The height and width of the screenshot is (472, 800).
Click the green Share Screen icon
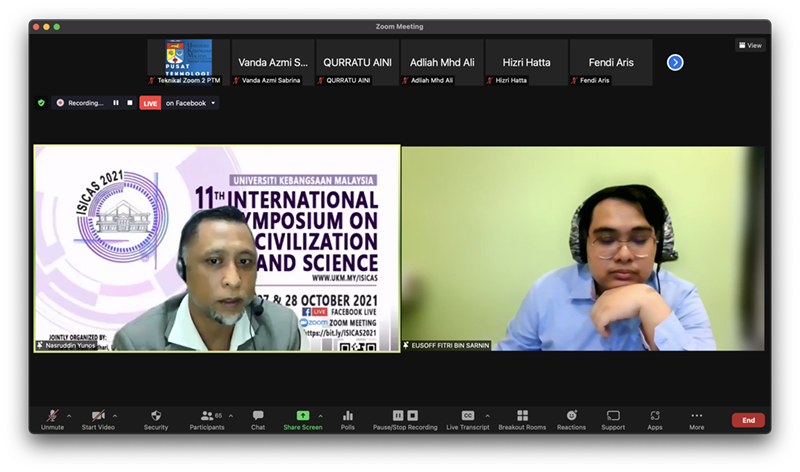302,415
